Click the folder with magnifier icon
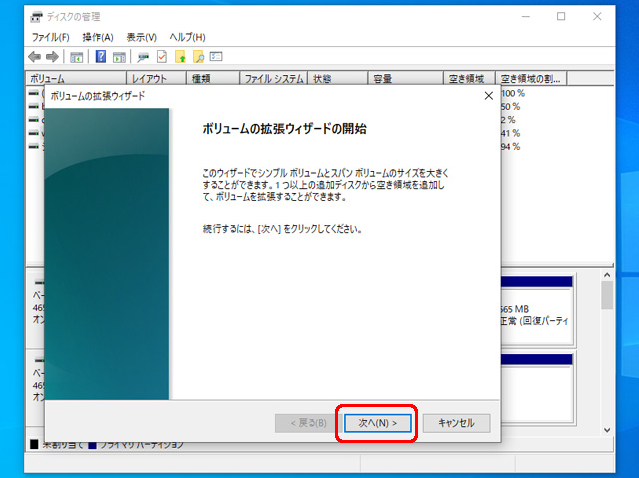This screenshot has width=639, height=478. 198,57
